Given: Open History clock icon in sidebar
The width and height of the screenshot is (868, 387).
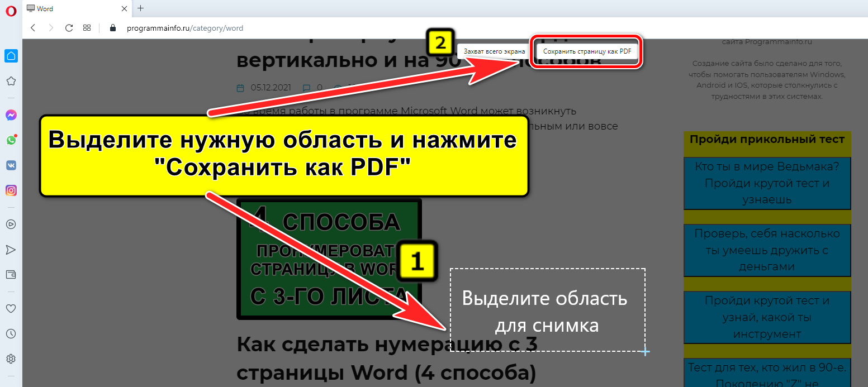Looking at the screenshot, I should [11, 333].
